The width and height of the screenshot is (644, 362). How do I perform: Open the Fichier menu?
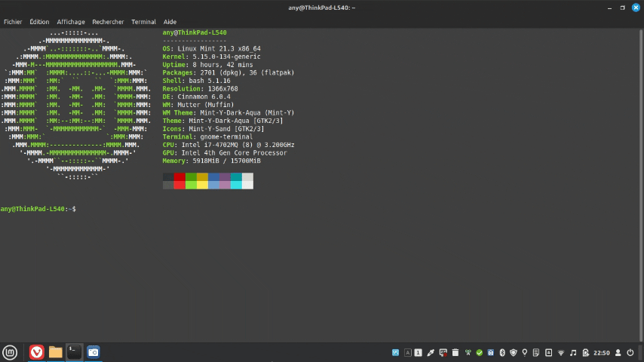[x=13, y=22]
